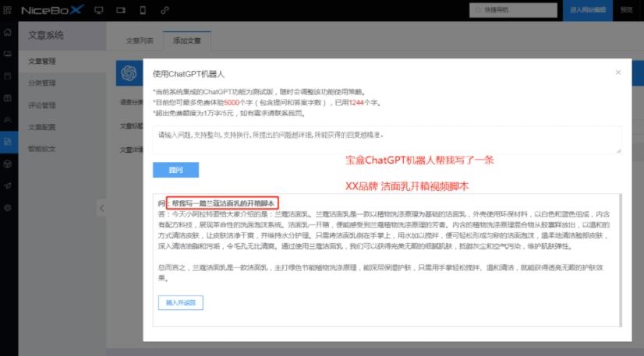This screenshot has height=356, width=644.
Task: Click the 进入网站编辑 button
Action: tap(588, 10)
